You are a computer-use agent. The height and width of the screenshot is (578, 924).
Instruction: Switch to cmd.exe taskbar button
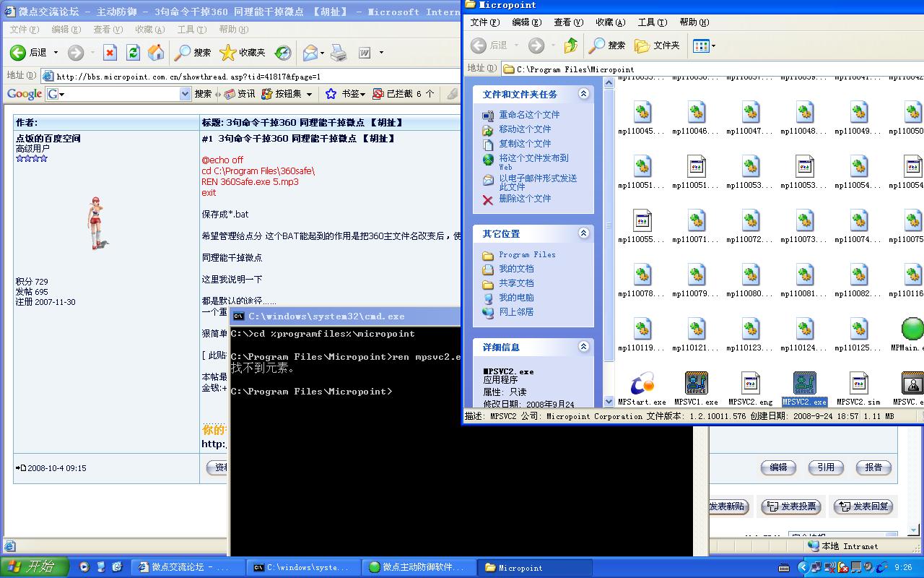click(x=302, y=567)
